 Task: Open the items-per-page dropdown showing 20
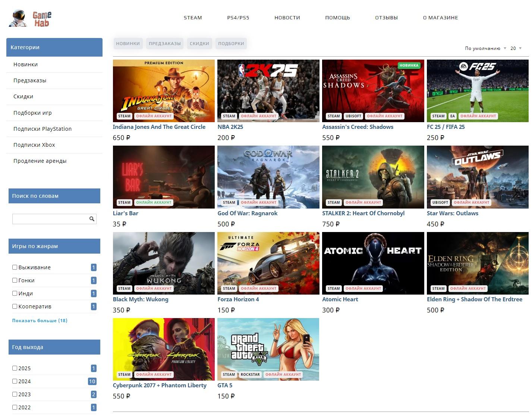[516, 48]
